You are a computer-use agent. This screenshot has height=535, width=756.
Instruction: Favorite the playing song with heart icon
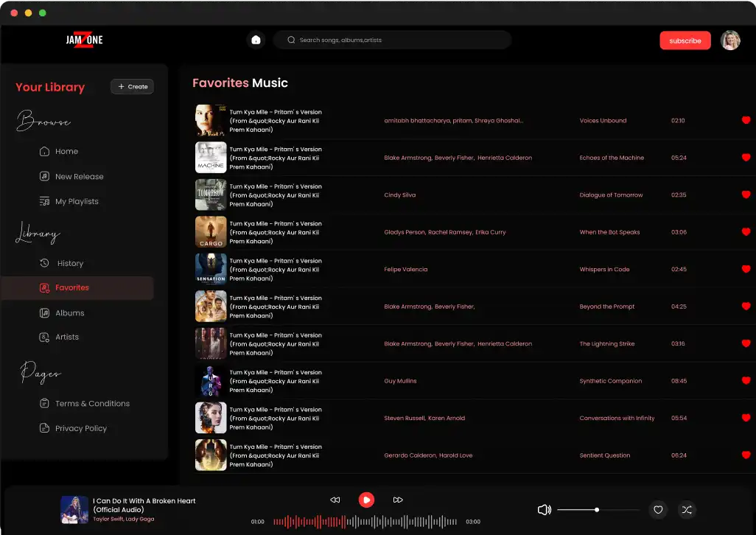click(658, 510)
